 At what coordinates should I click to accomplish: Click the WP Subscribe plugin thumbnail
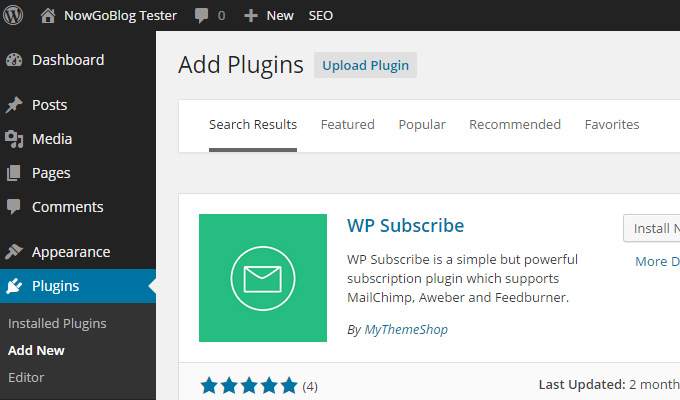click(x=263, y=278)
